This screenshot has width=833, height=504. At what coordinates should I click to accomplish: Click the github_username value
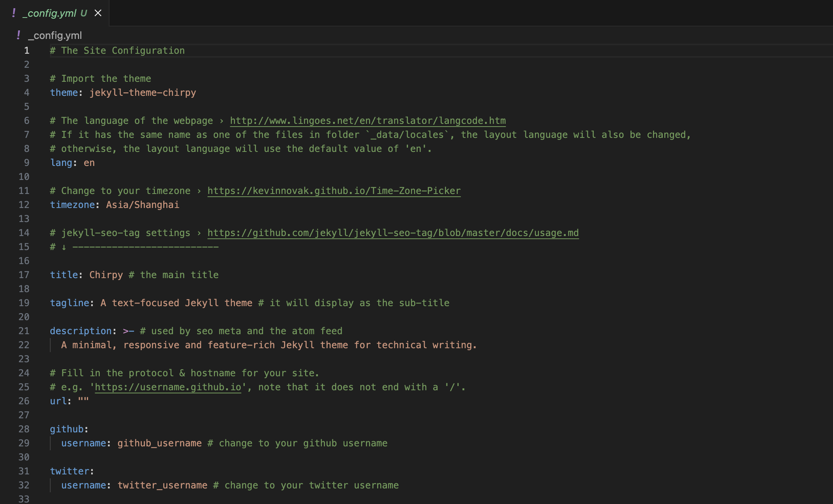coord(159,443)
